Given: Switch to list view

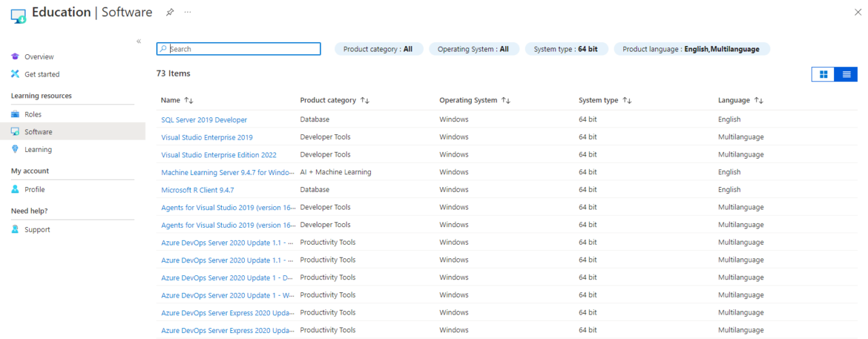Looking at the screenshot, I should coord(846,75).
